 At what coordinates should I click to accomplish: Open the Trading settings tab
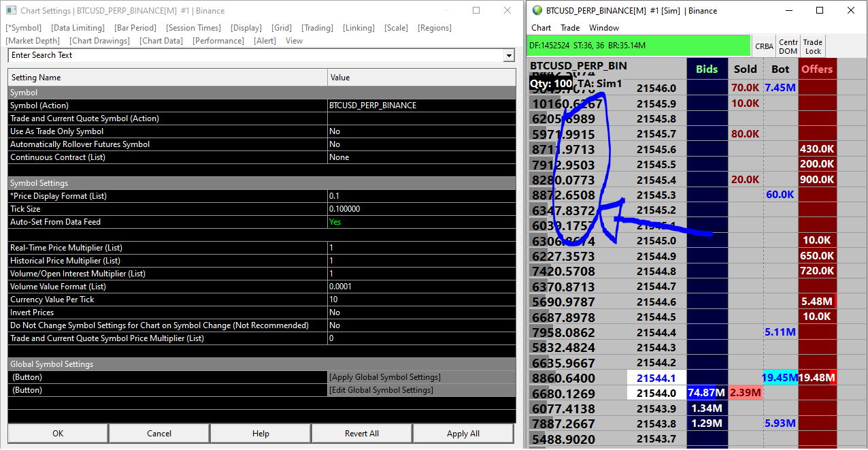(318, 28)
